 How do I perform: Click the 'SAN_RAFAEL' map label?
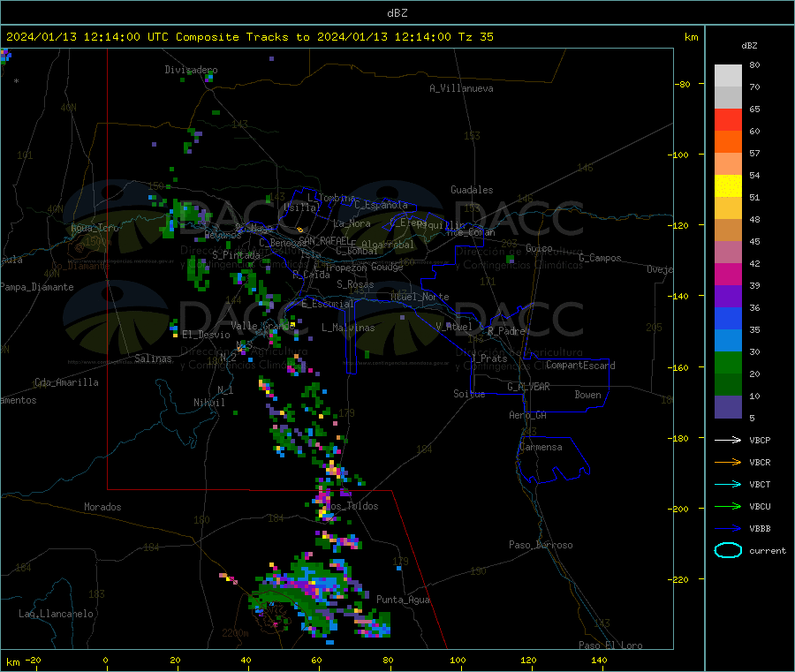[x=324, y=240]
